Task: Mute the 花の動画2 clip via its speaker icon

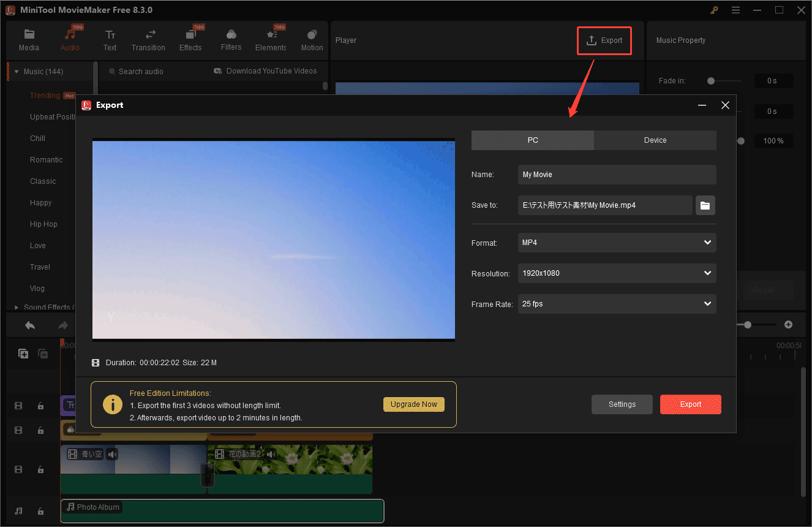Action: pos(271,454)
